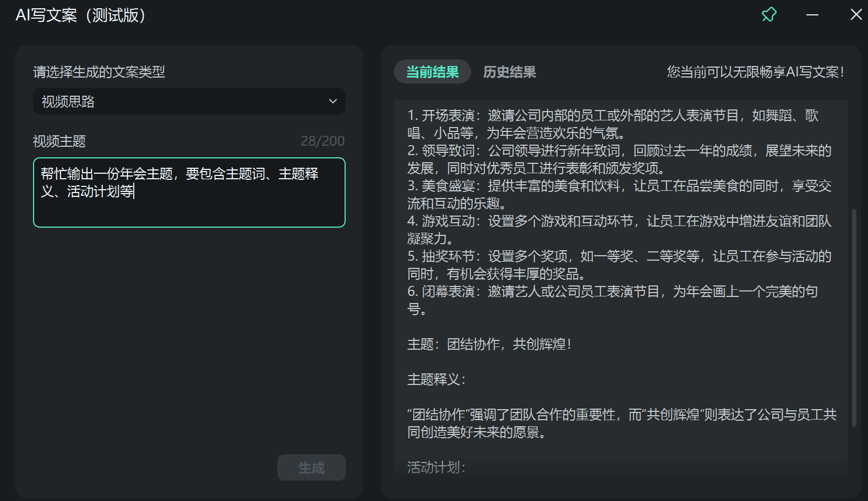Click the results panel vertical scrollbar
868x501 pixels.
point(854,317)
